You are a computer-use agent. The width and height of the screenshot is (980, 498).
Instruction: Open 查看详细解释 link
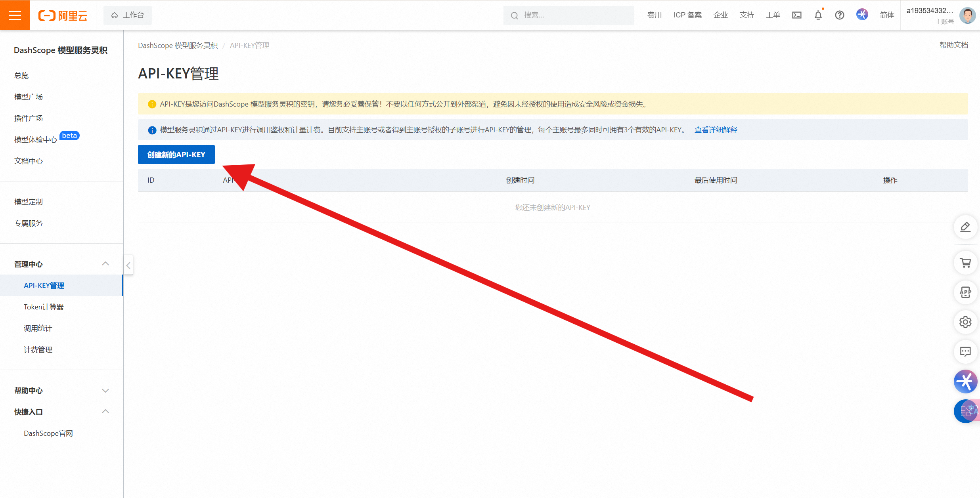tap(716, 130)
